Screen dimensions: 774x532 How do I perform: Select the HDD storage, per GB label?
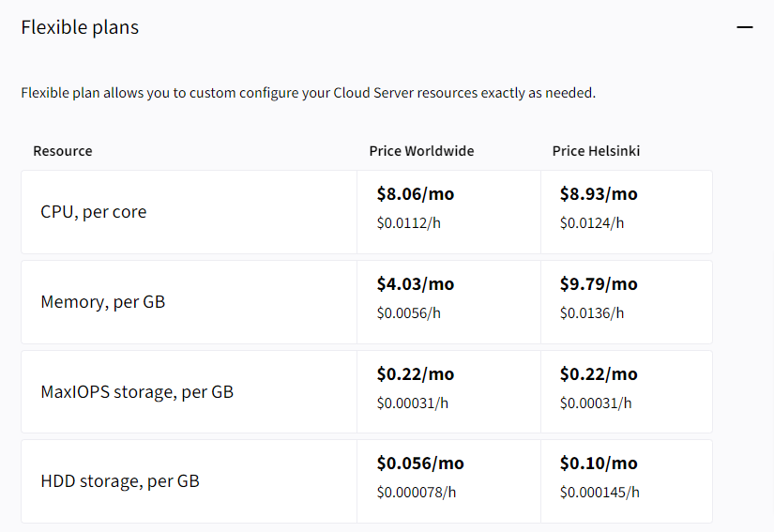pyautogui.click(x=120, y=481)
